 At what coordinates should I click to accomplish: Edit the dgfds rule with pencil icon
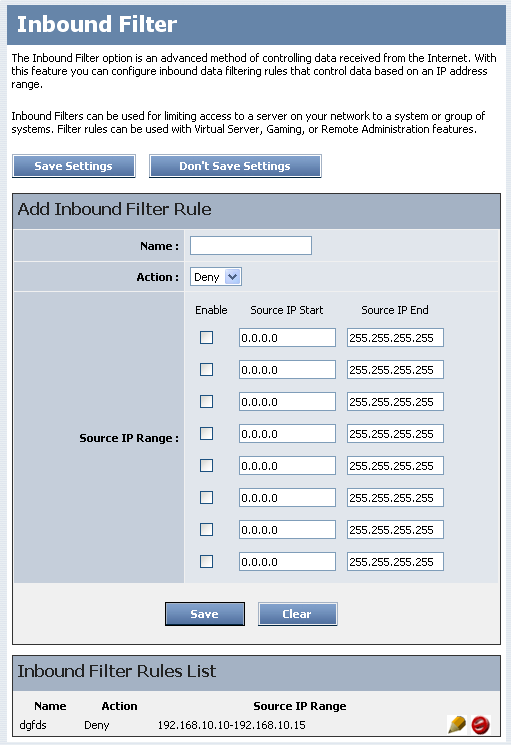click(457, 725)
